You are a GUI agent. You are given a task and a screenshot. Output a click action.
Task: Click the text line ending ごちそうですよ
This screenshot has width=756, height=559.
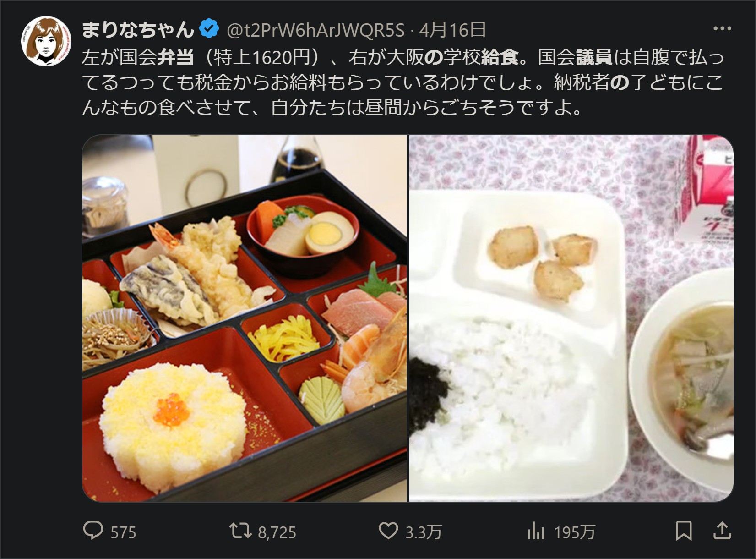pyautogui.click(x=332, y=108)
